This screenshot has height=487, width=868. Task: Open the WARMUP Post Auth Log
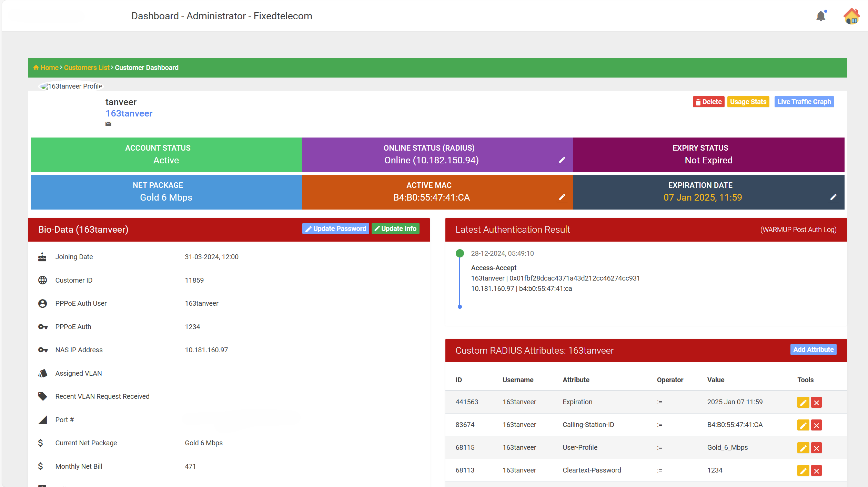pos(798,230)
